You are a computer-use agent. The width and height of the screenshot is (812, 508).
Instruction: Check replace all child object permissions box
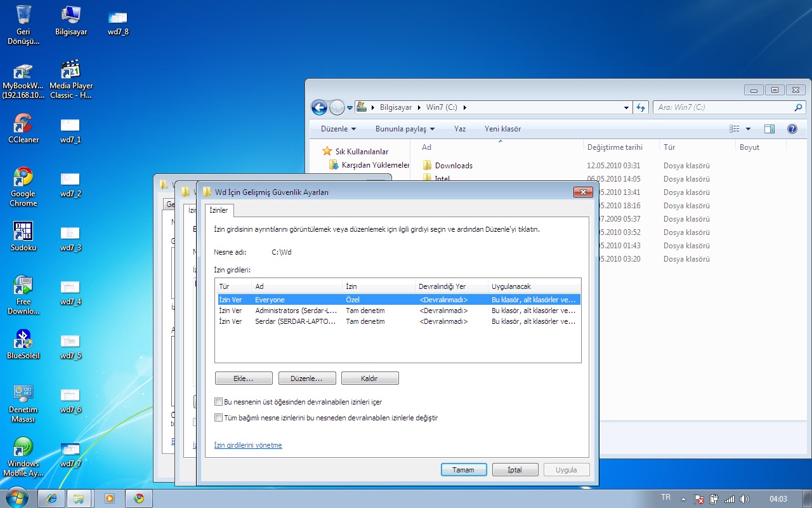[x=219, y=418]
